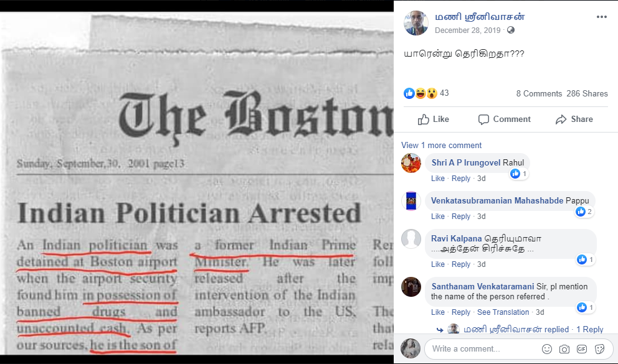Share this post

(574, 119)
